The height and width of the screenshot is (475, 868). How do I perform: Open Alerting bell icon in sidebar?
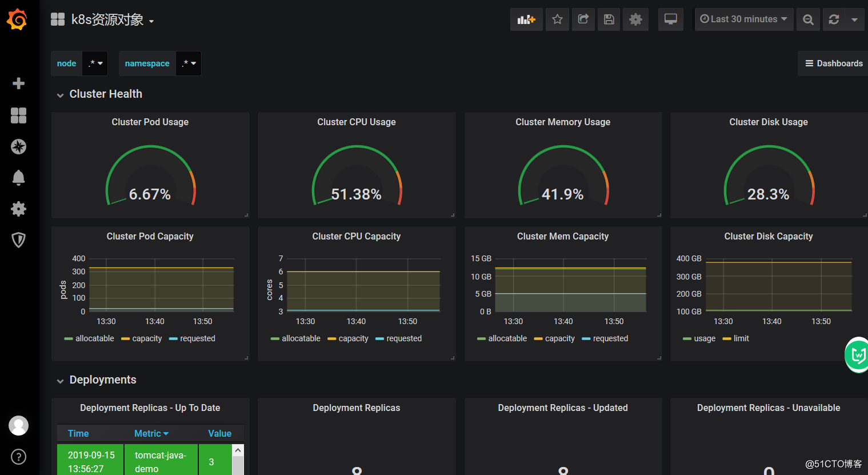coord(18,178)
